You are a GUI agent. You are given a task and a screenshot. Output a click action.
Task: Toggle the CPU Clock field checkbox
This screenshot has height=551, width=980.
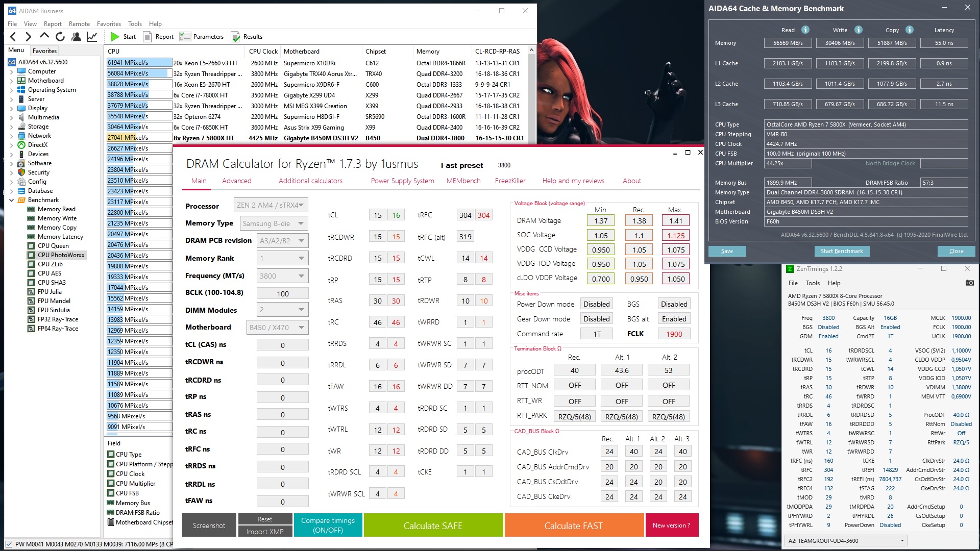click(x=111, y=474)
